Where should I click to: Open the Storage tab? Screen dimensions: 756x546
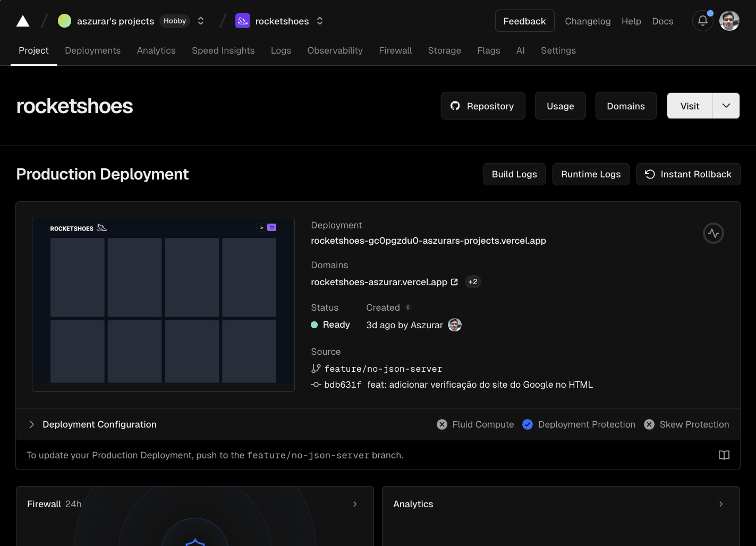(x=445, y=50)
